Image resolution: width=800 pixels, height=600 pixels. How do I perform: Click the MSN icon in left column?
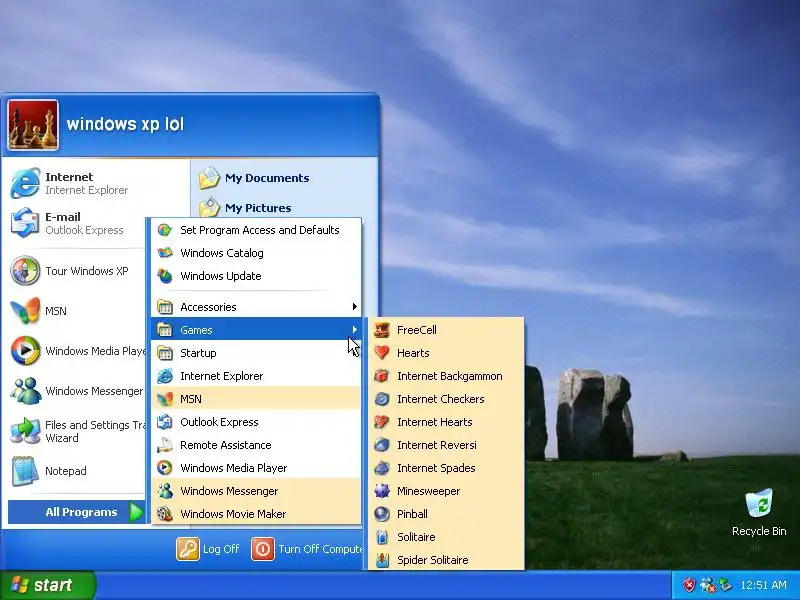(x=25, y=311)
